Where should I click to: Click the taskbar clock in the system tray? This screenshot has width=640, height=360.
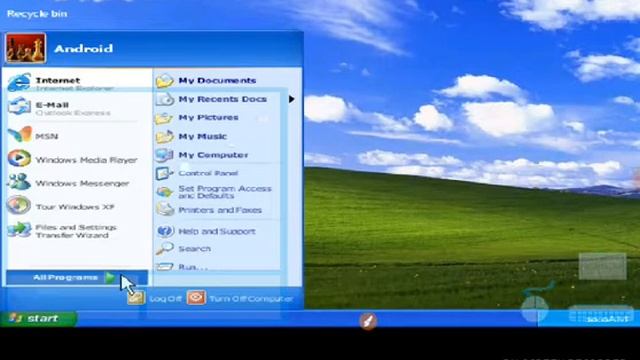608,319
